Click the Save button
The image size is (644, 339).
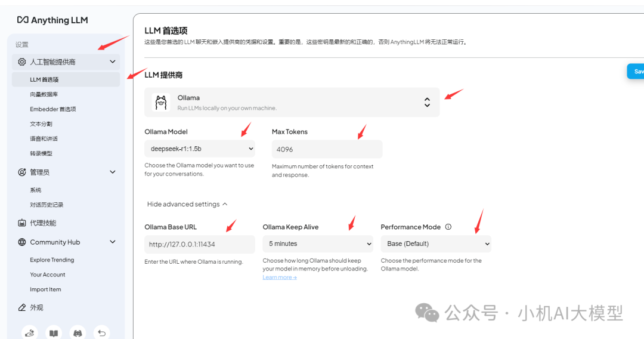pos(636,72)
